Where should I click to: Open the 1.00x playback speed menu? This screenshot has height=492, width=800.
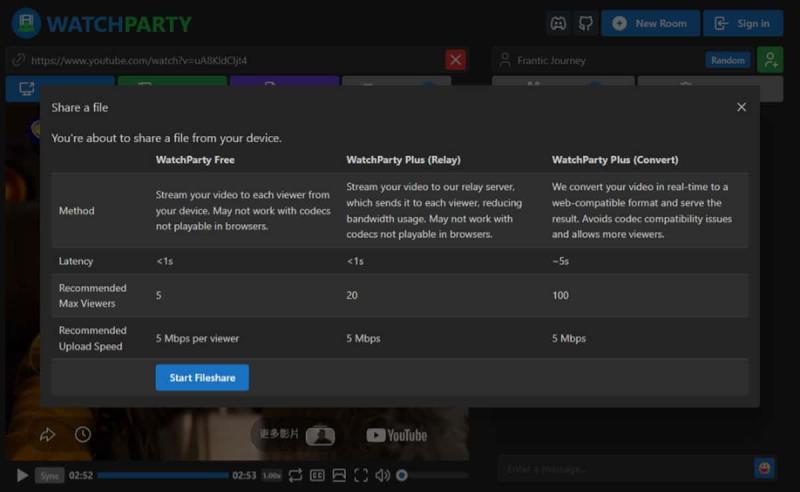click(x=271, y=476)
